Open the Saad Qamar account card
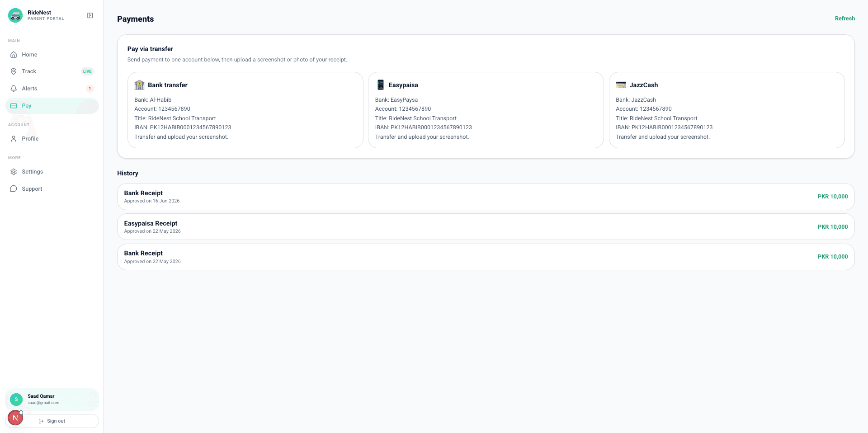This screenshot has width=868, height=433. [52, 400]
